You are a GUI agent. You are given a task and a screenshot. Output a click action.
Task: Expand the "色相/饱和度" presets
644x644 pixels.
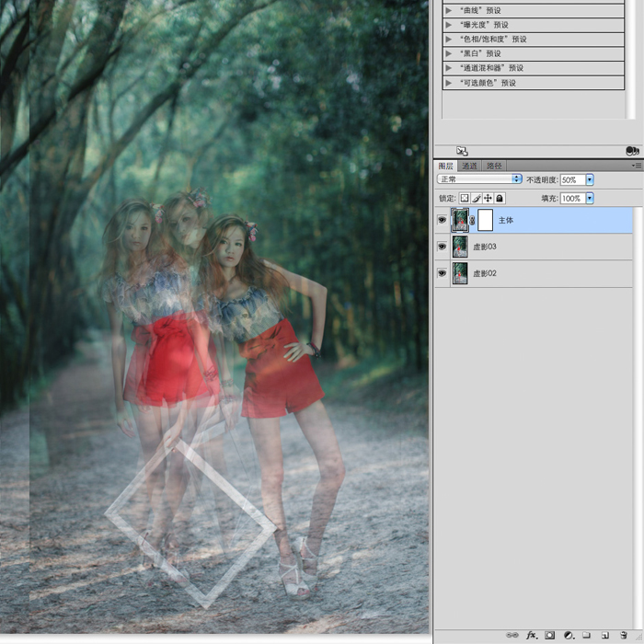[x=449, y=40]
